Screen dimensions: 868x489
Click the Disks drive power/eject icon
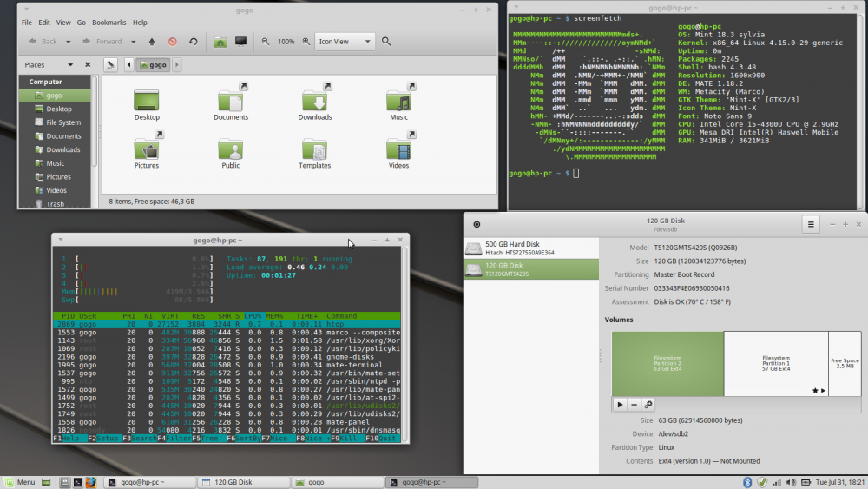477,224
